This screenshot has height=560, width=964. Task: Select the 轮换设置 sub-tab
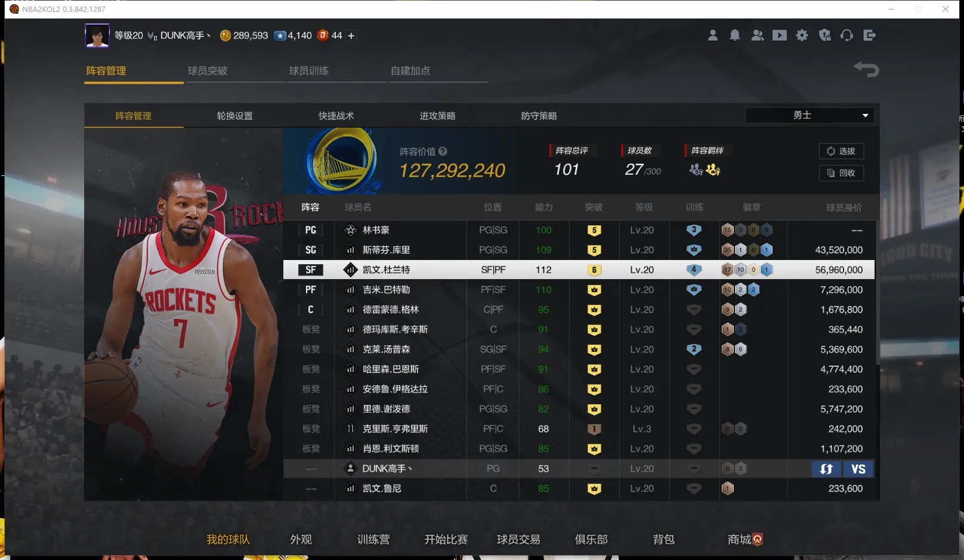pyautogui.click(x=234, y=116)
